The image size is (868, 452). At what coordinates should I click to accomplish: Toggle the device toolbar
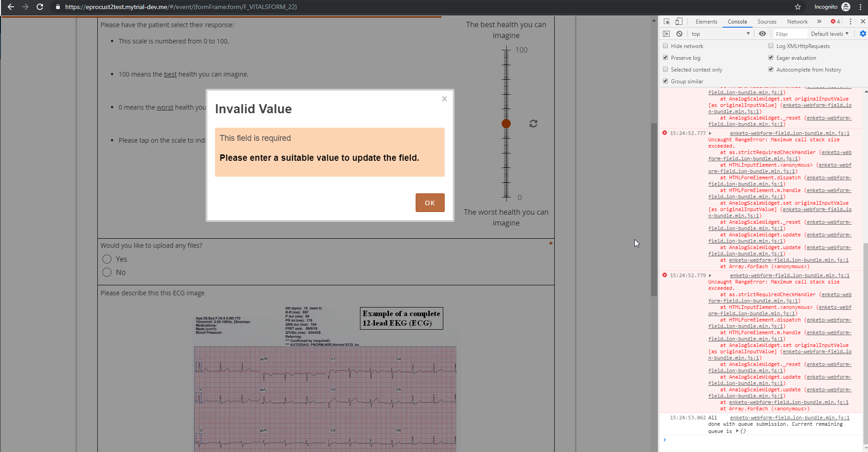[x=678, y=21]
